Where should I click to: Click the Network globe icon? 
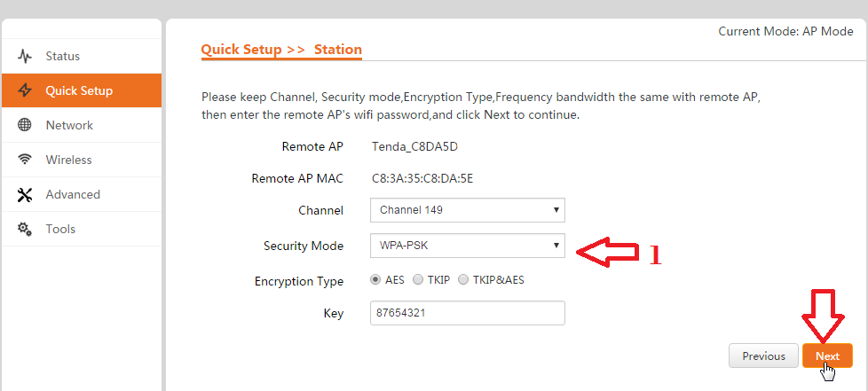coord(25,125)
